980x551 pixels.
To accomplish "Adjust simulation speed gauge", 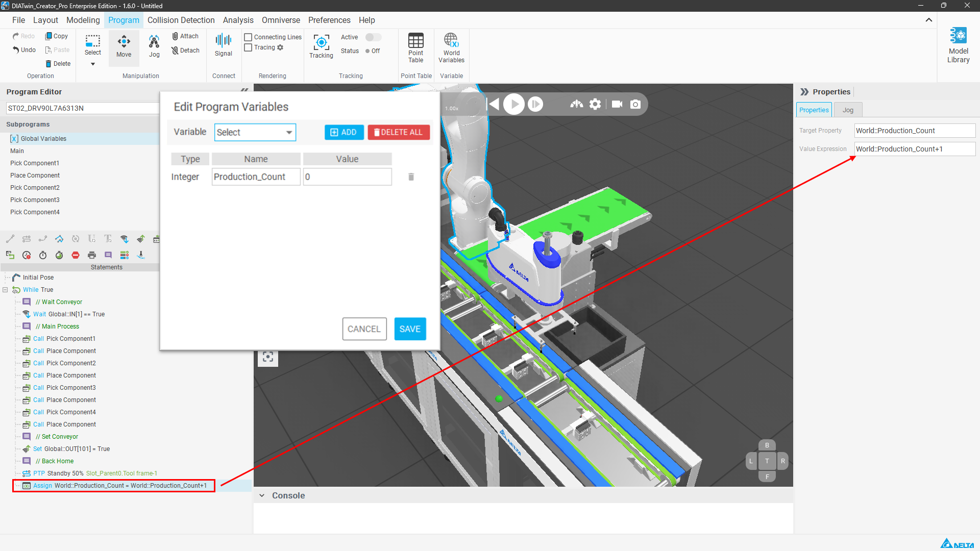I will click(577, 104).
